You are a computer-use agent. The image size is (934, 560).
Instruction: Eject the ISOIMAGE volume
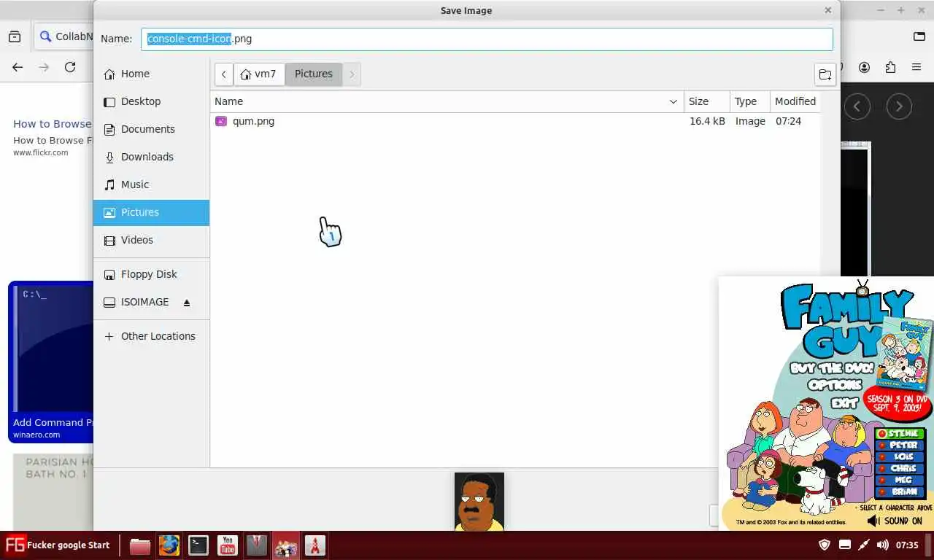pyautogui.click(x=187, y=303)
